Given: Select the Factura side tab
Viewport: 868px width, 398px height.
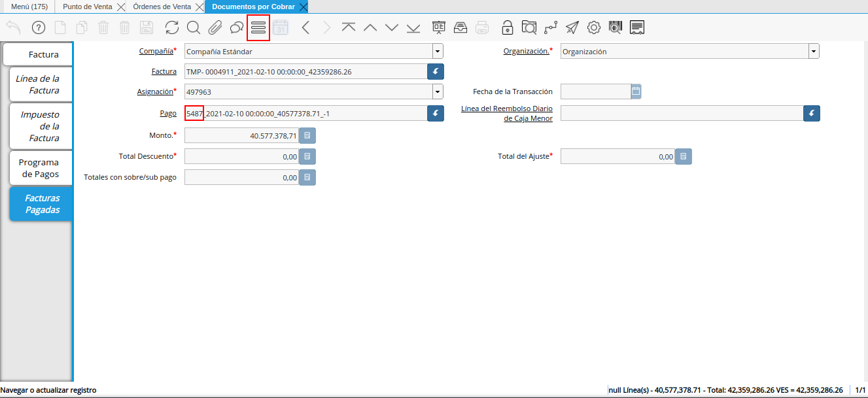Looking at the screenshot, I should 38,54.
